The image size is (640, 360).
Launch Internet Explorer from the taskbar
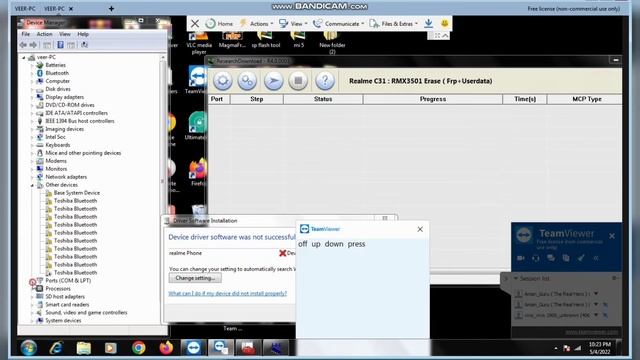point(56,348)
